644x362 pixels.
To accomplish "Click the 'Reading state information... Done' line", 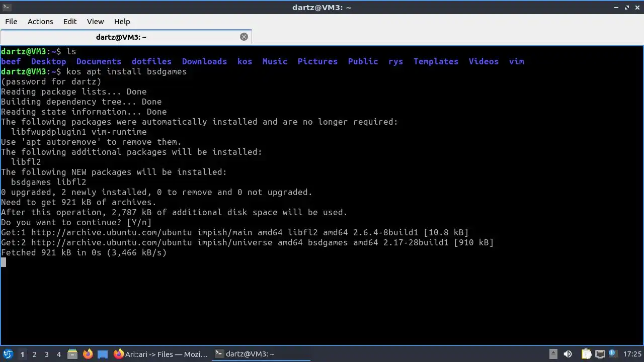I will (x=84, y=112).
